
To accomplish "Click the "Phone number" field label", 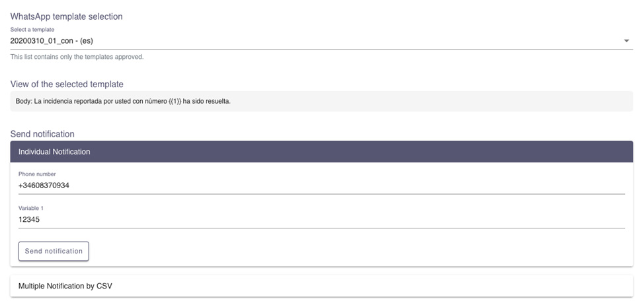I will [x=37, y=174].
